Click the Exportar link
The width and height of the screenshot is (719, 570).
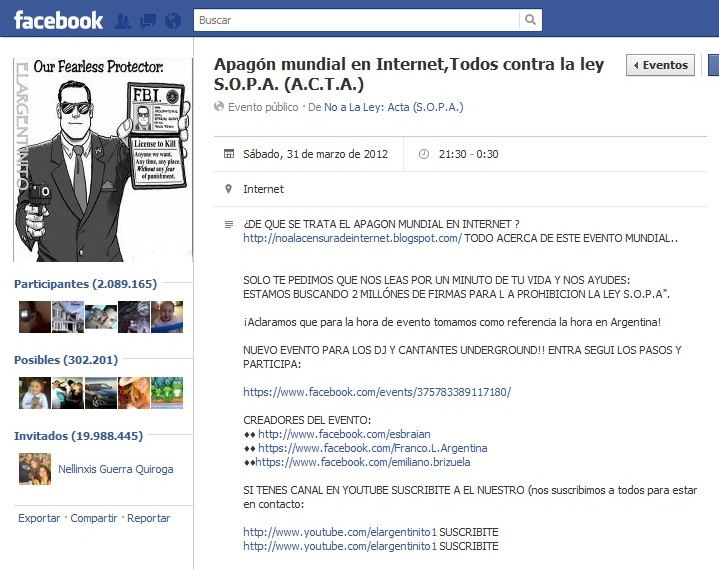(x=39, y=518)
